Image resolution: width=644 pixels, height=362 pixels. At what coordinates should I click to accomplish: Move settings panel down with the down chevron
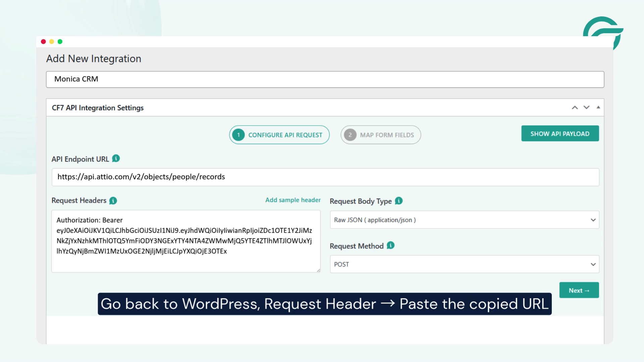tap(586, 108)
